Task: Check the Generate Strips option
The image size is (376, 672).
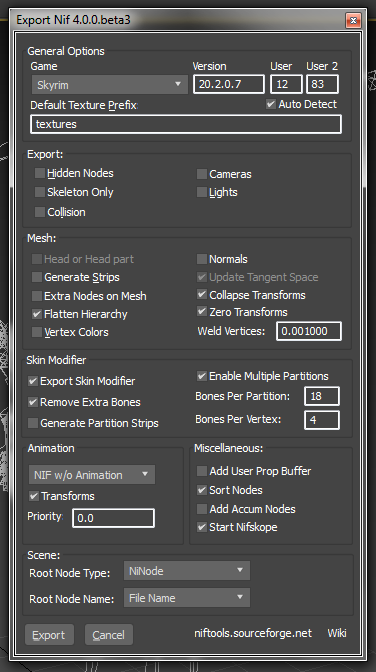Action: tap(37, 277)
